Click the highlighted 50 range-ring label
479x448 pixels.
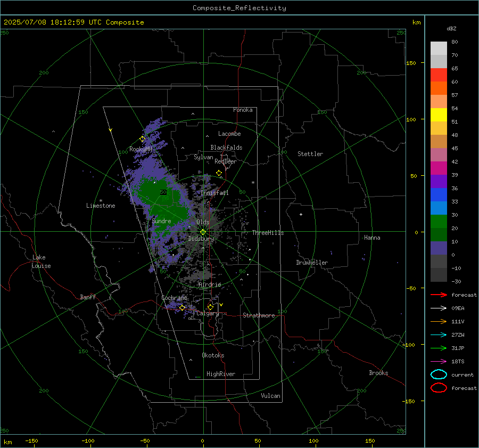tap(163, 192)
